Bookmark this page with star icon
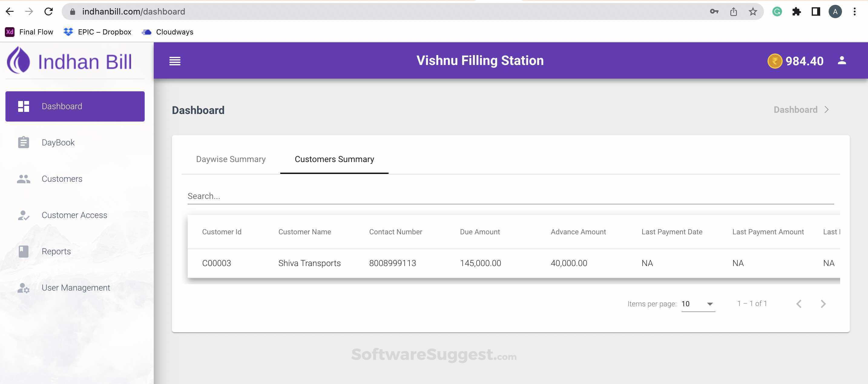The width and height of the screenshot is (868, 384). pyautogui.click(x=752, y=12)
